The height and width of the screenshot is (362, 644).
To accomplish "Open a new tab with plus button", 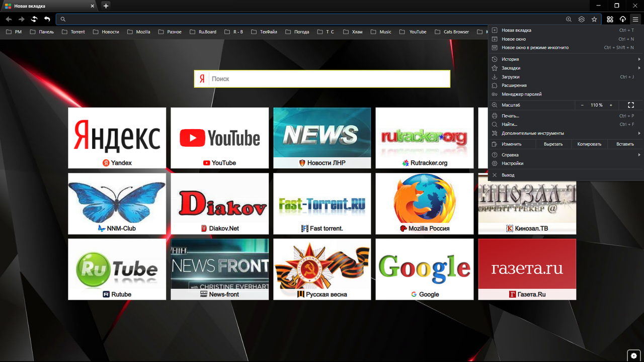I will pos(106,6).
